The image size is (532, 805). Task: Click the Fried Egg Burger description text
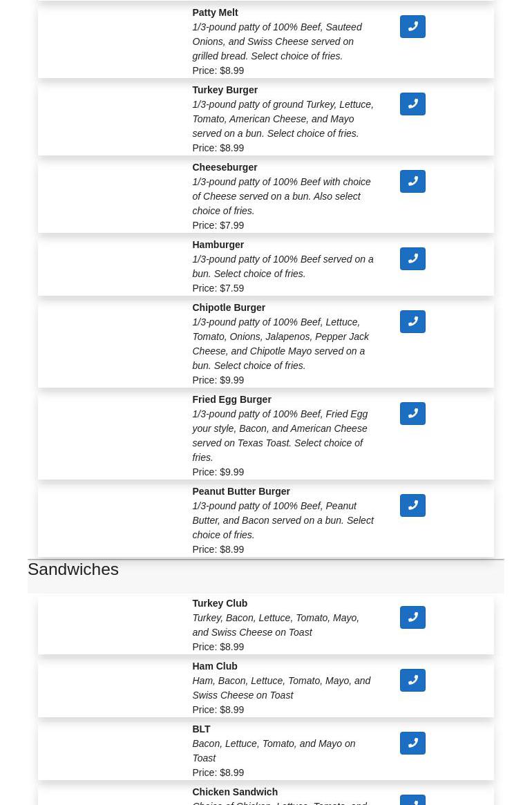[280, 435]
